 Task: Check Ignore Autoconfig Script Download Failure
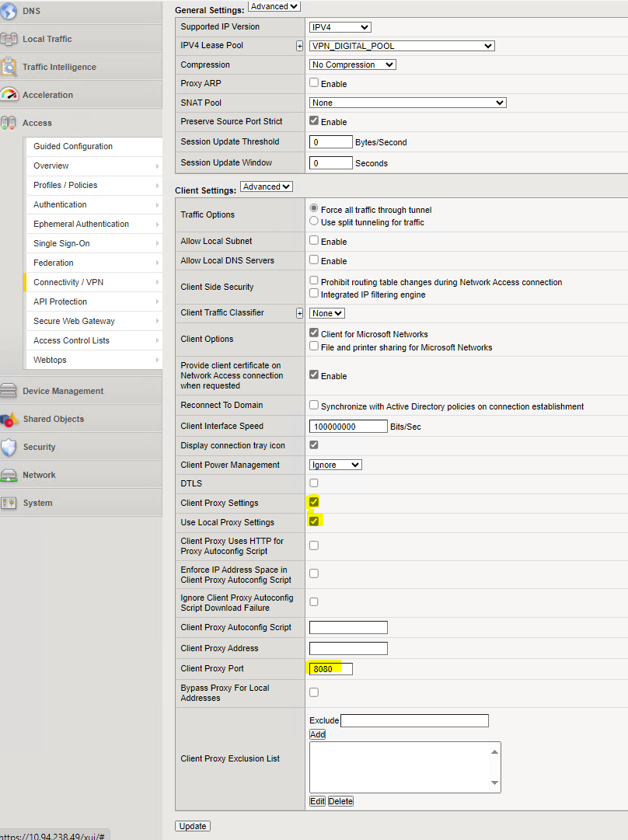point(314,602)
